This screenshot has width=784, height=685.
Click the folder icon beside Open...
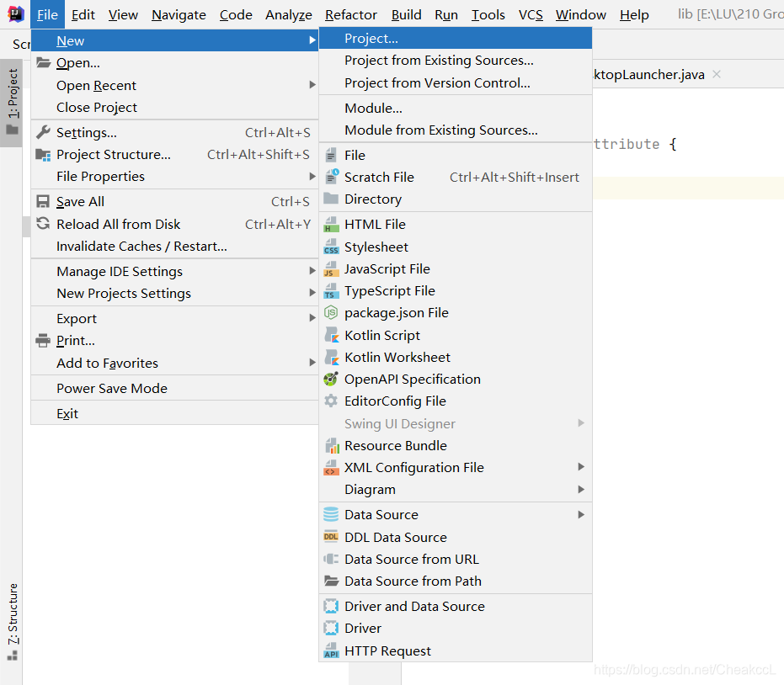click(44, 62)
